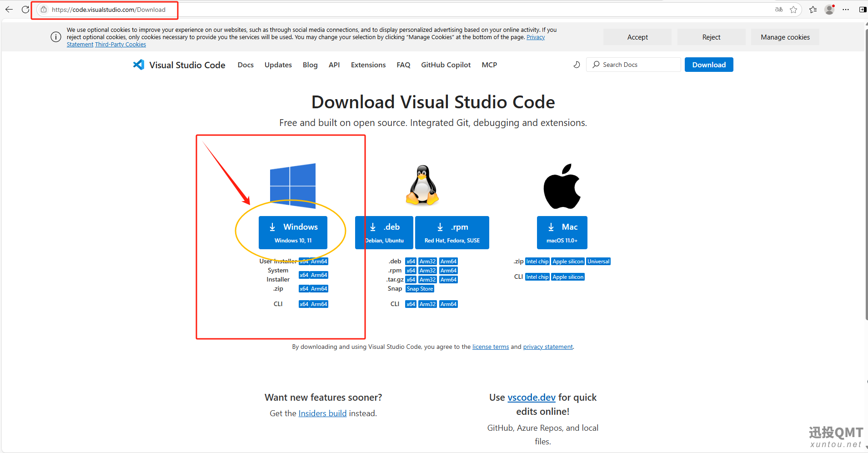Open the browser profile avatar
The width and height of the screenshot is (868, 453).
829,10
